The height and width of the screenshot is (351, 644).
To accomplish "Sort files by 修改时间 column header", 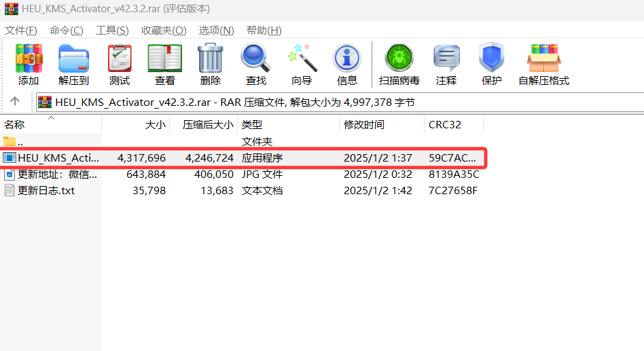I will pos(364,125).
